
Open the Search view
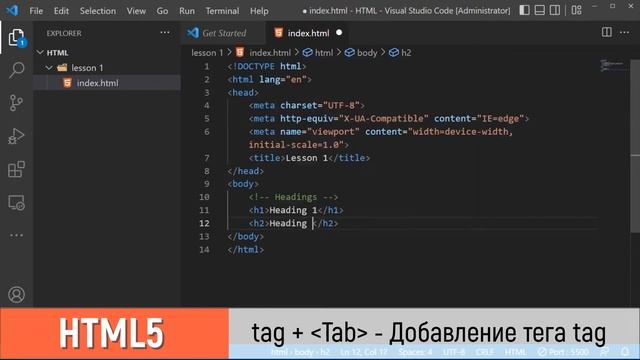click(x=16, y=70)
